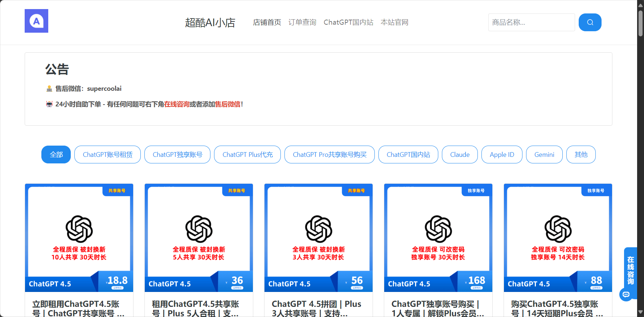Viewport: 644px width, 317px height.
Task: Filter products by Gemini category
Action: (x=544, y=155)
